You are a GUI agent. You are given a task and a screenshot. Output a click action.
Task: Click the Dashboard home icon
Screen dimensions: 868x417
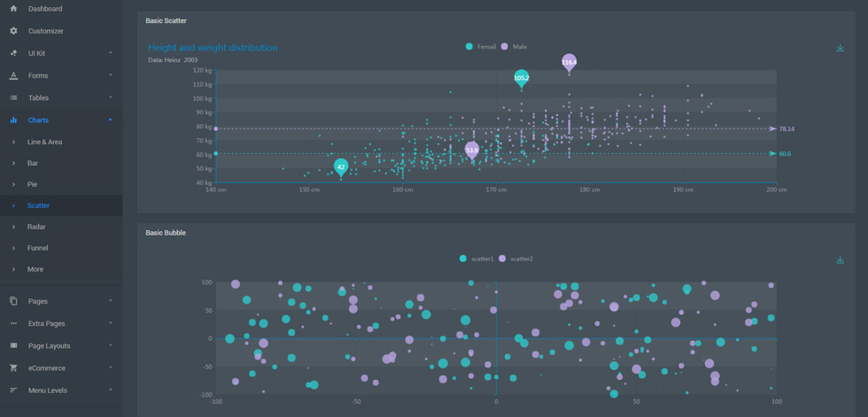(x=14, y=9)
